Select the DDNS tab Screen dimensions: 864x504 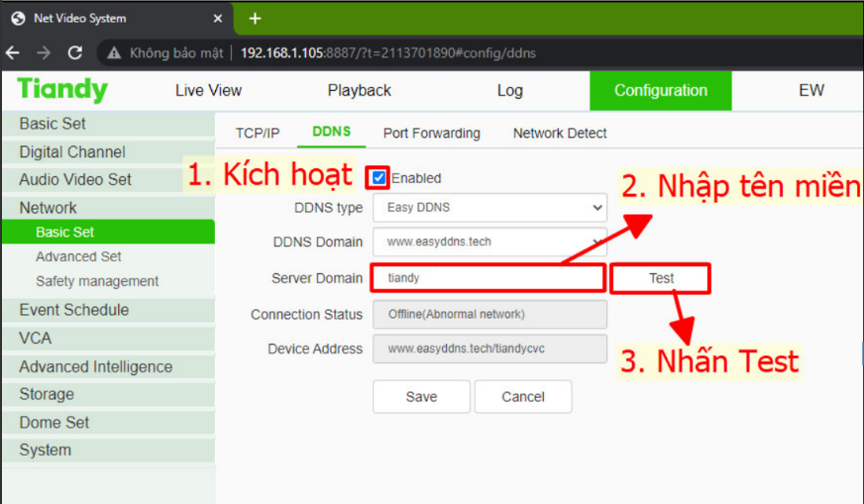point(331,132)
